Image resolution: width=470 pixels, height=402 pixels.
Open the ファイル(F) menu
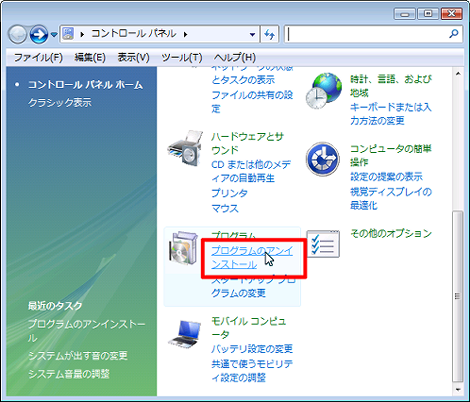coord(38,58)
